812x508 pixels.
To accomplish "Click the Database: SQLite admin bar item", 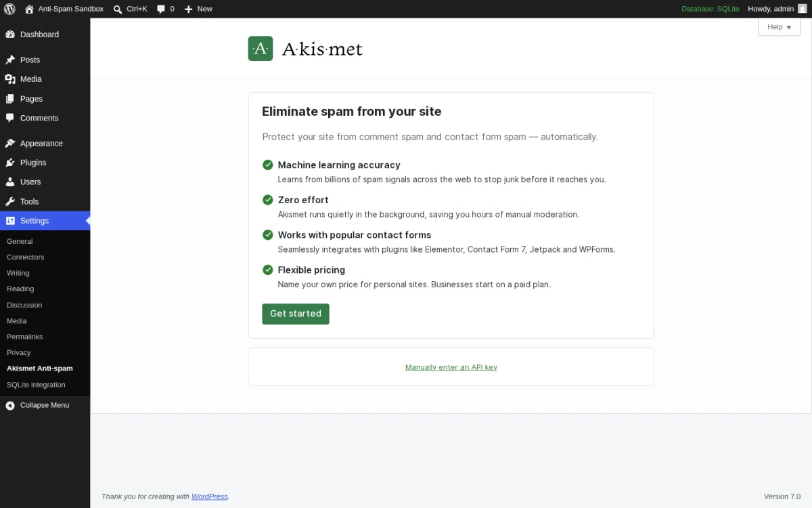I will [x=710, y=9].
